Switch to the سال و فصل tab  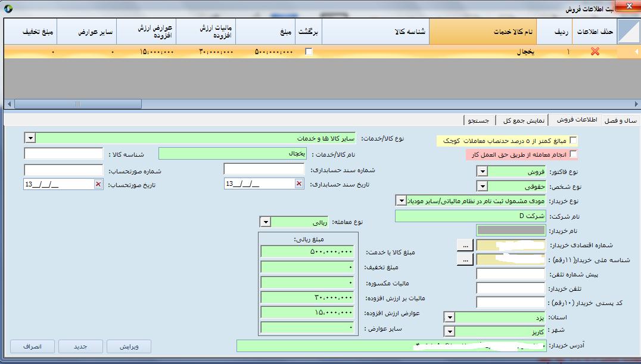coord(621,120)
